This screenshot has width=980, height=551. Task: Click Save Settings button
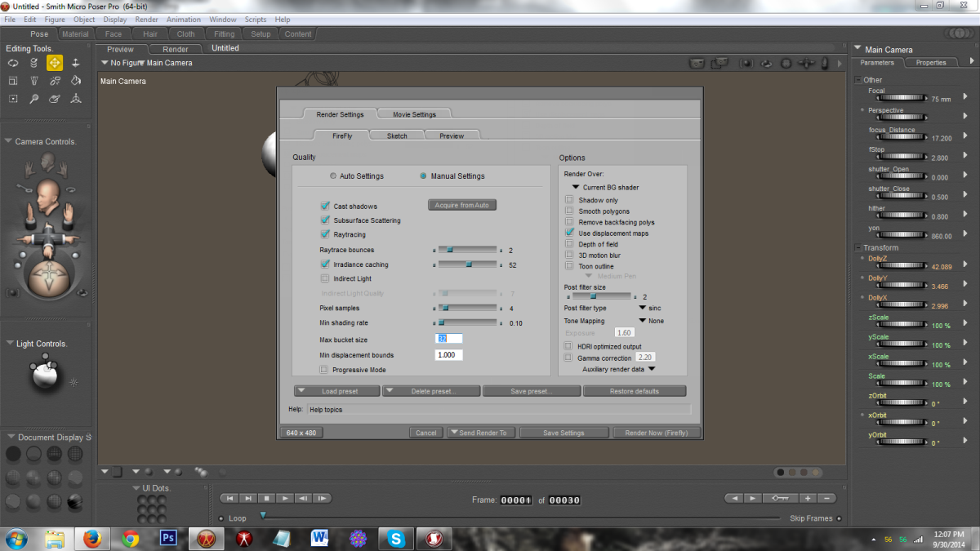[563, 433]
